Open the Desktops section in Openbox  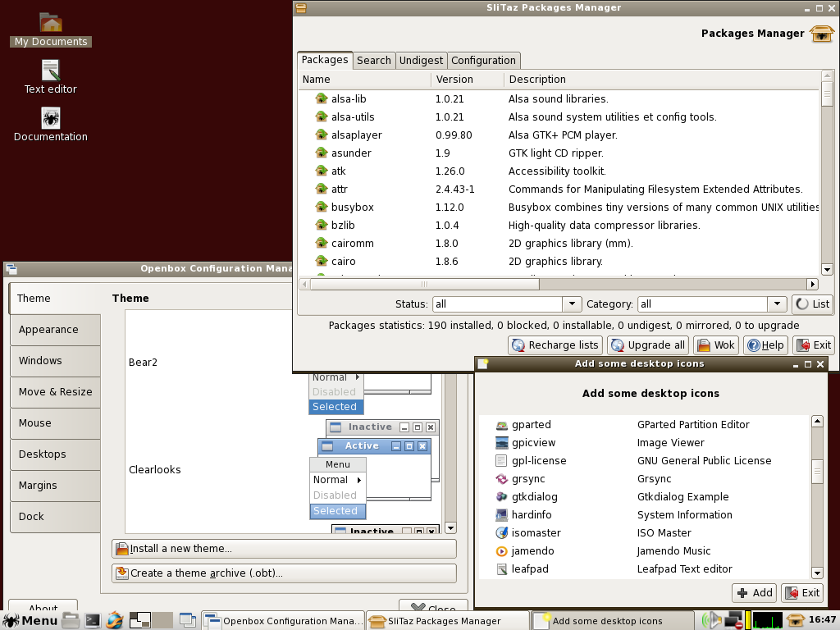[x=55, y=454]
